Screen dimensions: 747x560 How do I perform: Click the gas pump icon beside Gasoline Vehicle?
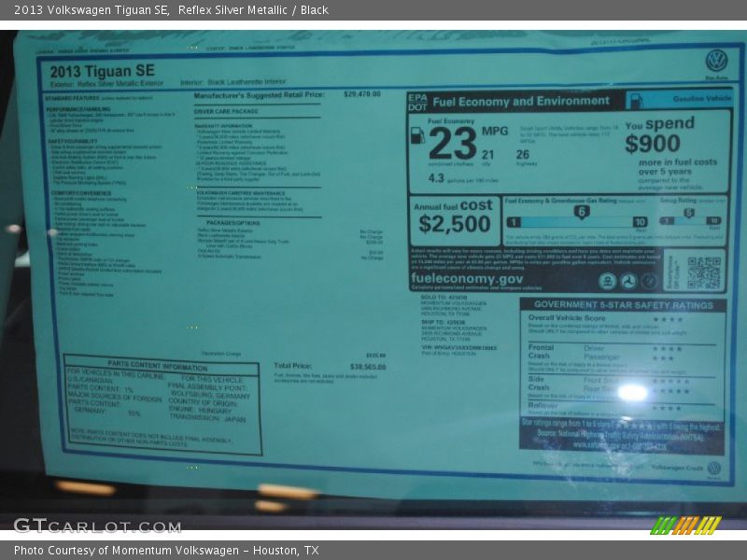pyautogui.click(x=637, y=101)
